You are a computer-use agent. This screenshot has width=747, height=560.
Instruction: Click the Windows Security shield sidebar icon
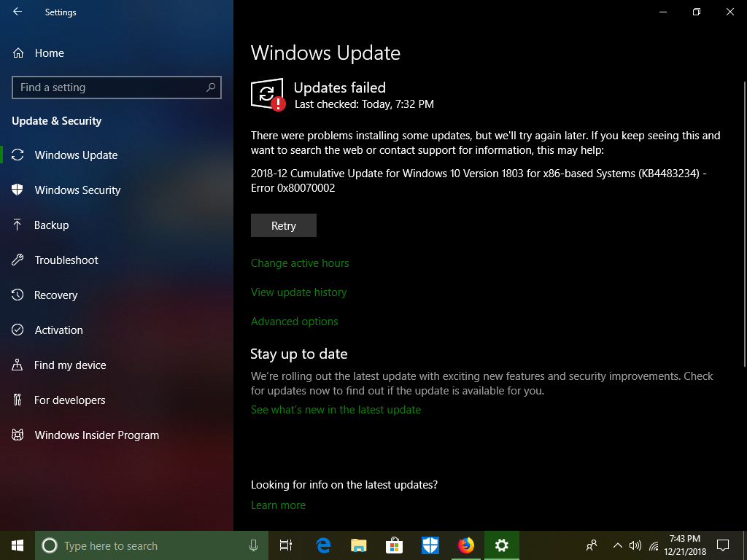[x=18, y=190]
